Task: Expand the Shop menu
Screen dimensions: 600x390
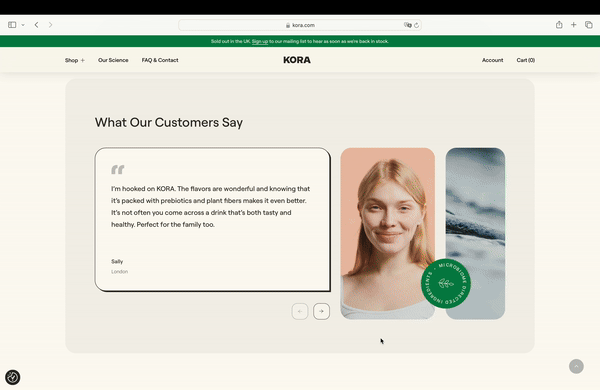Action: tap(75, 60)
